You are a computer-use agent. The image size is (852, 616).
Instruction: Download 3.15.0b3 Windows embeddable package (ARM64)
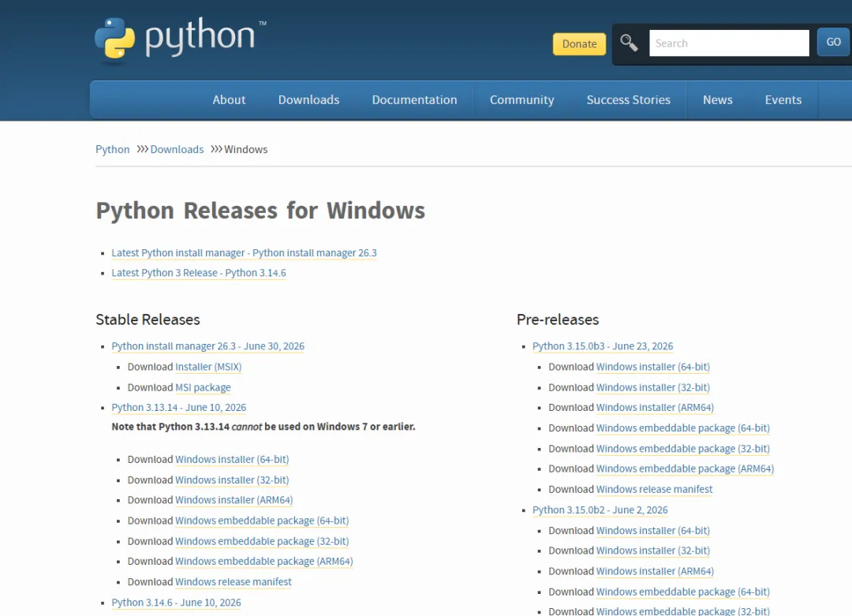[686, 469]
